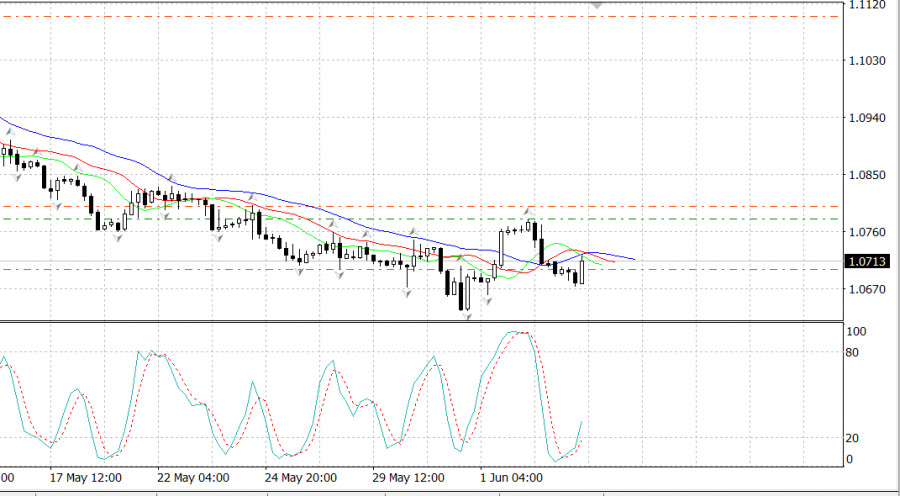Click the 1.0670 price axis label
The image size is (900, 496).
[865, 290]
